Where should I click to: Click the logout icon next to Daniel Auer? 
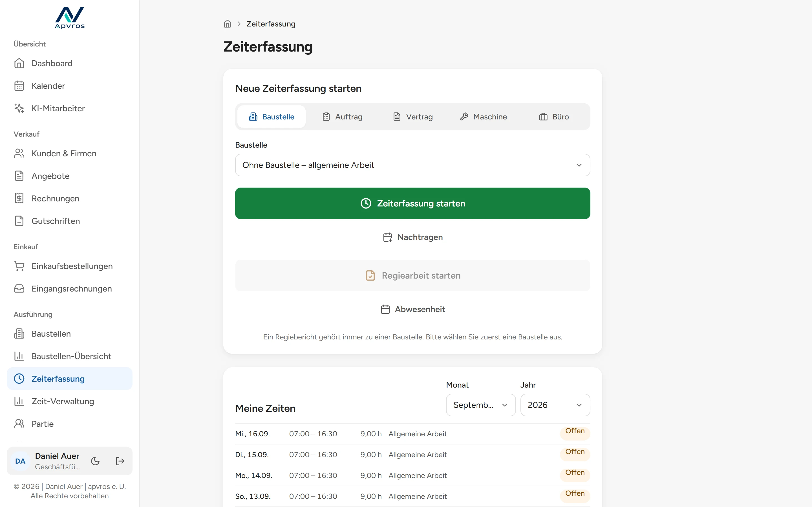tap(120, 461)
